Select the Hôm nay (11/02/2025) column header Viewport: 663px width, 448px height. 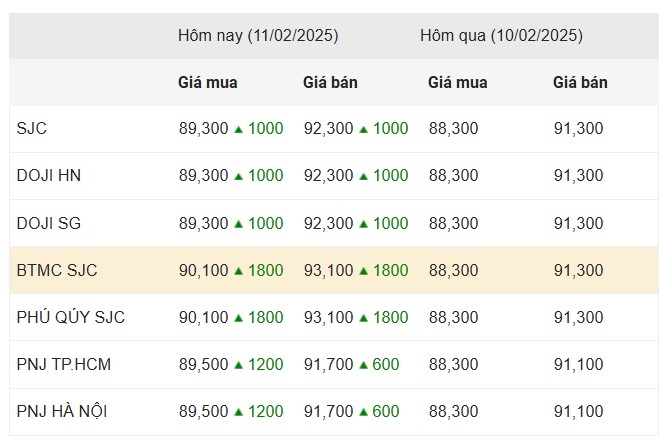(258, 35)
